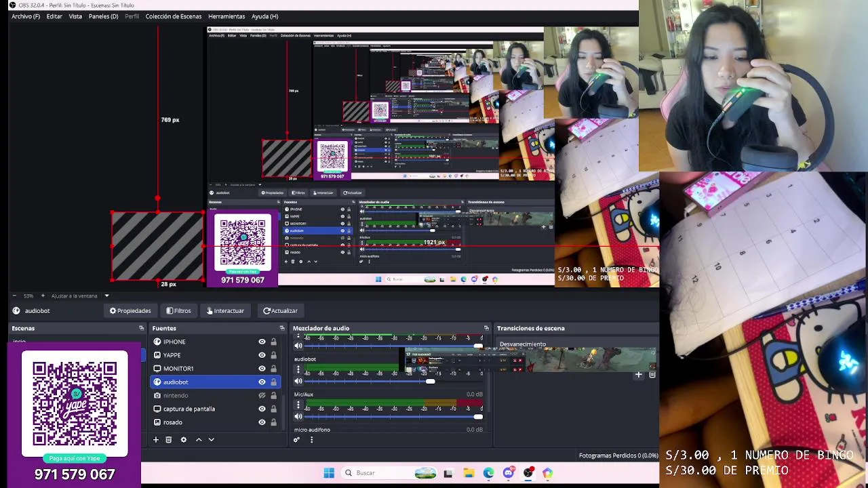Select the nintendo source row
The image size is (868, 488).
pos(214,396)
